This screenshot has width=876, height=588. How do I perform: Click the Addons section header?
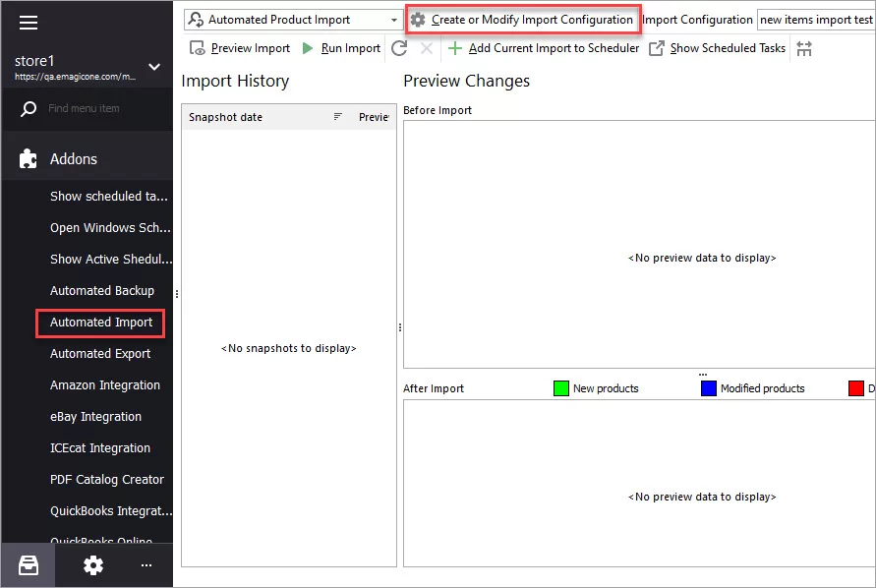(88, 158)
